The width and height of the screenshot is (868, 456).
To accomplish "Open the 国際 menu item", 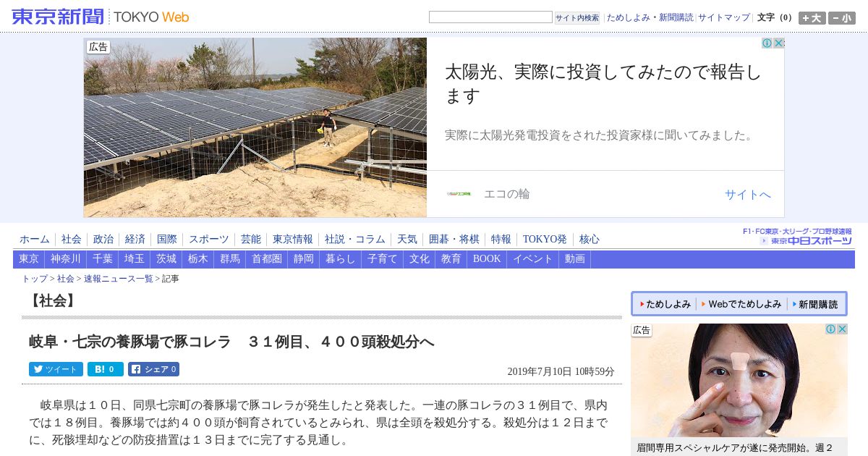I will (x=167, y=239).
